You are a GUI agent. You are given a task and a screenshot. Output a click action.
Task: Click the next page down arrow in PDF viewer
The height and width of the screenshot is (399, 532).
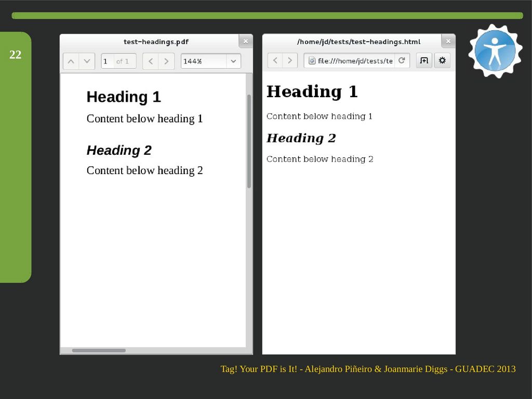tap(87, 61)
